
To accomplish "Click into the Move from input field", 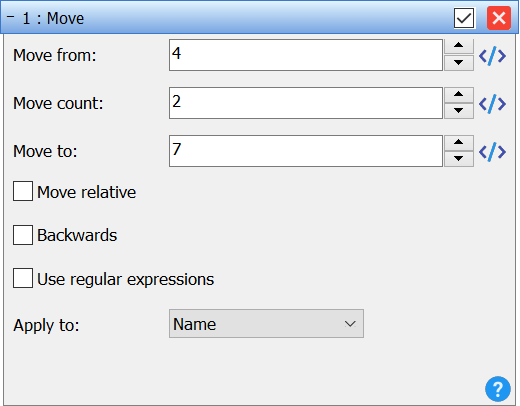I will point(306,55).
